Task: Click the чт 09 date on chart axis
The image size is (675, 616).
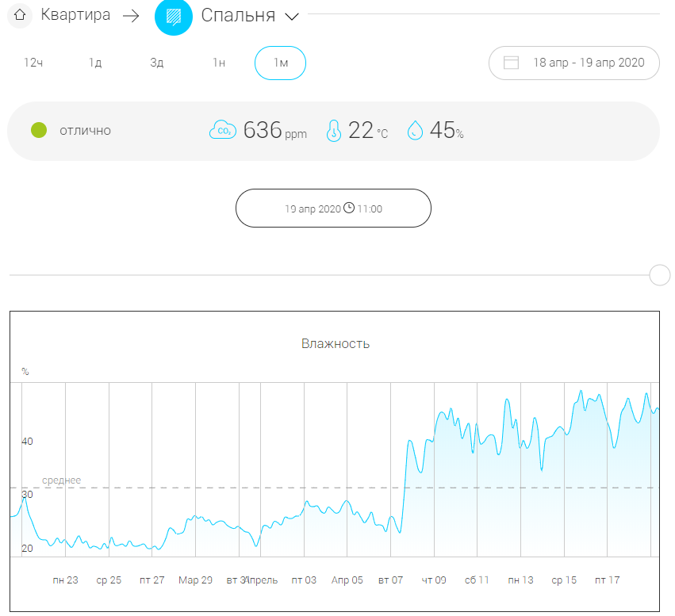Action: point(434,580)
